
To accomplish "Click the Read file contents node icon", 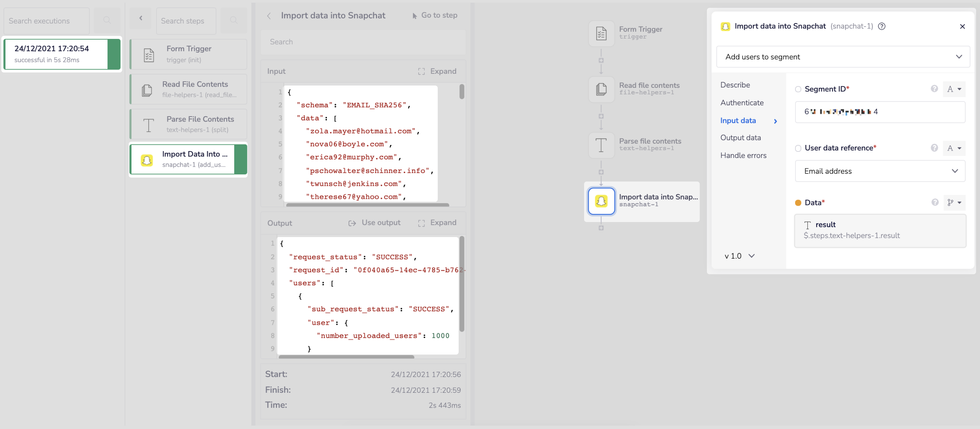I will tap(601, 89).
